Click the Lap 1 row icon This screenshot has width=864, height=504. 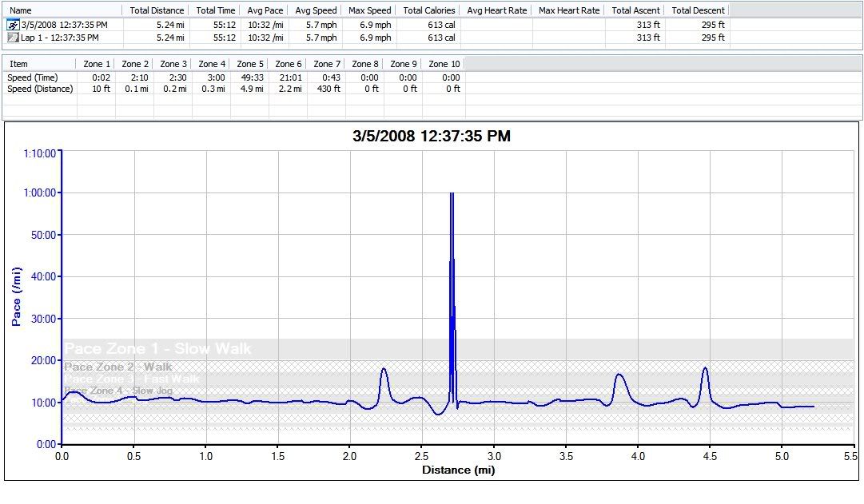(13, 38)
